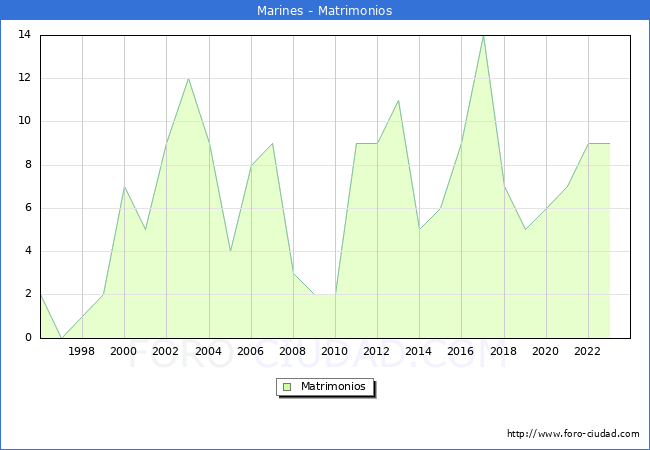Click the 2017 peak at value 14
This screenshot has height=450, width=650.
pyautogui.click(x=483, y=36)
